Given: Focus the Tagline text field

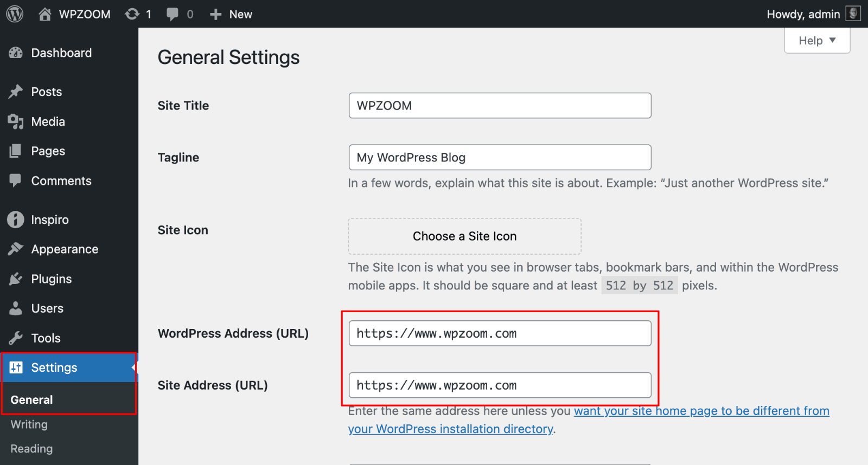Looking at the screenshot, I should [x=499, y=158].
